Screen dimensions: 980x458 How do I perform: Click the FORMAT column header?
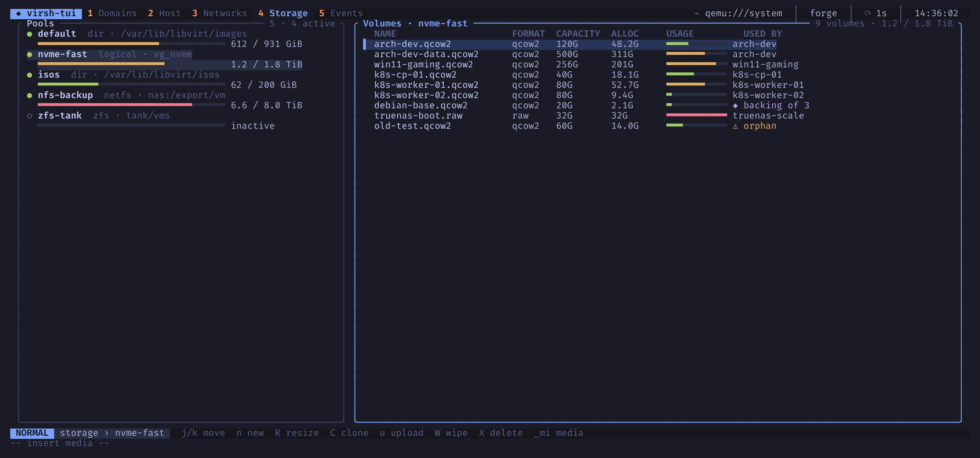(528, 34)
